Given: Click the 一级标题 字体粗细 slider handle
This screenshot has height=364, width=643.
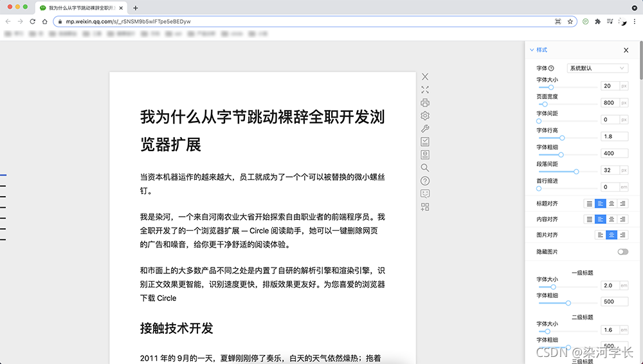Looking at the screenshot, I should click(x=568, y=303).
